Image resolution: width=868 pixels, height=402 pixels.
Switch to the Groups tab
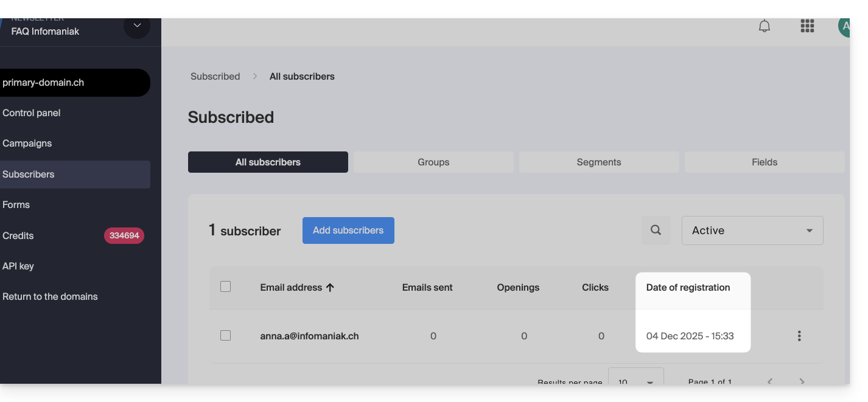click(433, 162)
